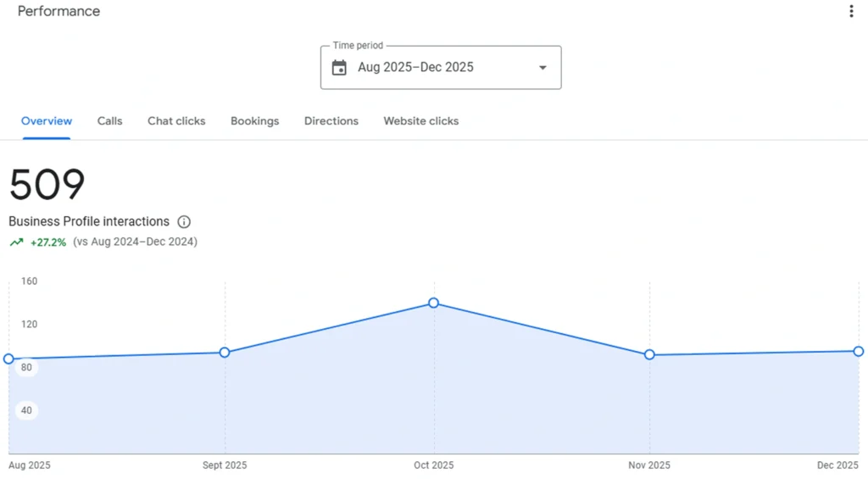Click the Sept 2025 data point marker
This screenshot has width=868, height=479.
coord(225,352)
